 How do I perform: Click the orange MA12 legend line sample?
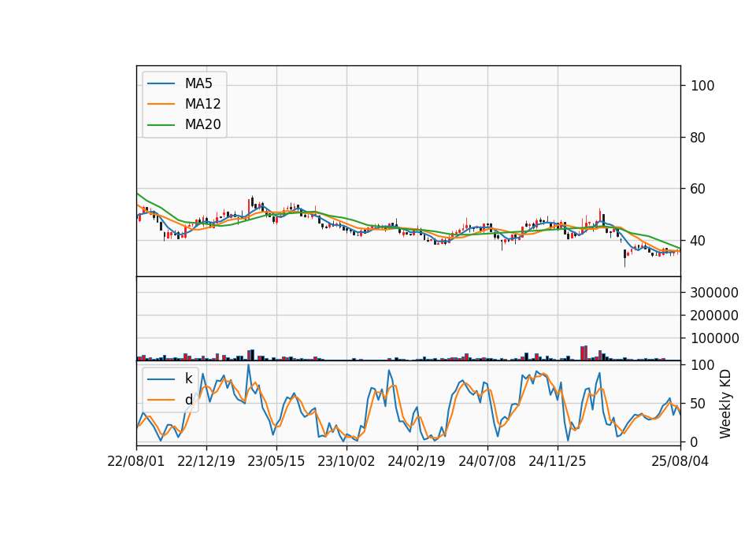161,104
